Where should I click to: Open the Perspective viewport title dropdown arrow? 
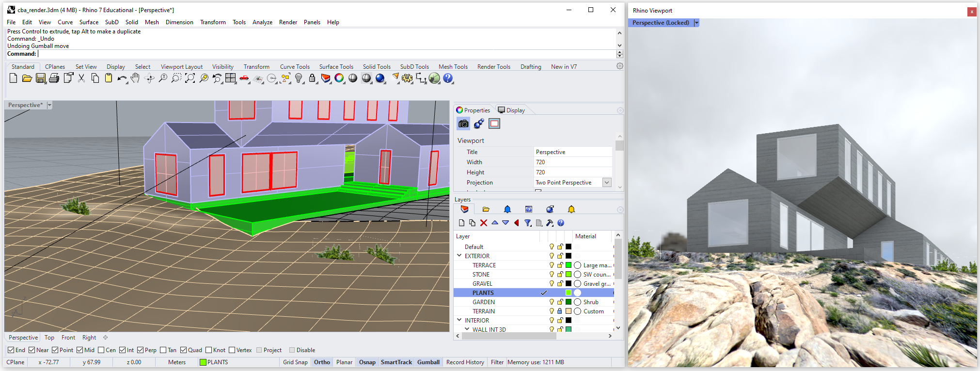click(x=49, y=105)
